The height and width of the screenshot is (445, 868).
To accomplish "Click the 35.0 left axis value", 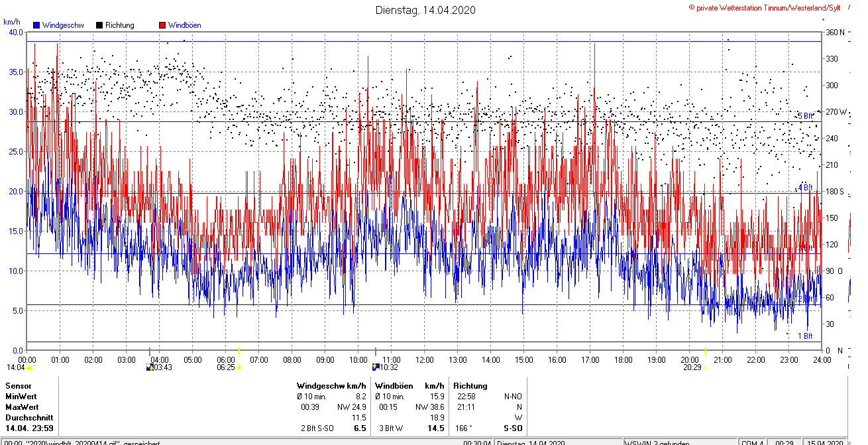I will point(15,72).
